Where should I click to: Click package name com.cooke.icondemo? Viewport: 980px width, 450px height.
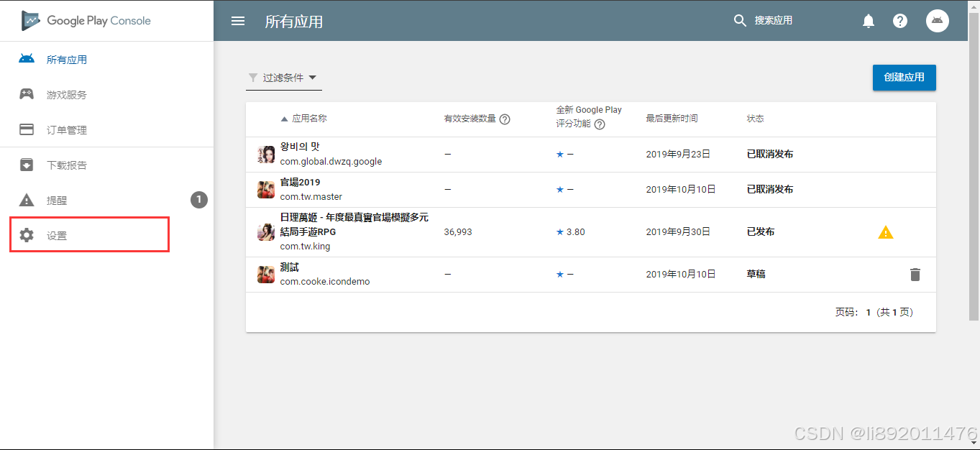(x=325, y=282)
